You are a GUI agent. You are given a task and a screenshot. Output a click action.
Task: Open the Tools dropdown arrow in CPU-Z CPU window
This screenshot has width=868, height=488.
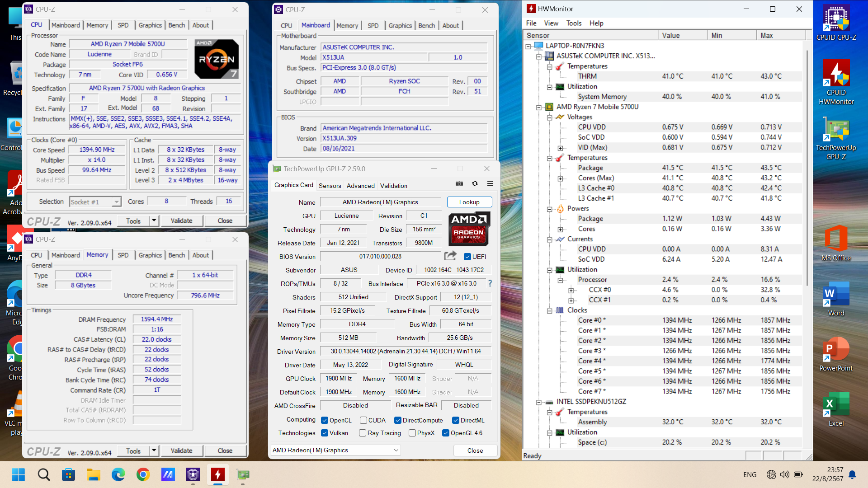(x=154, y=221)
